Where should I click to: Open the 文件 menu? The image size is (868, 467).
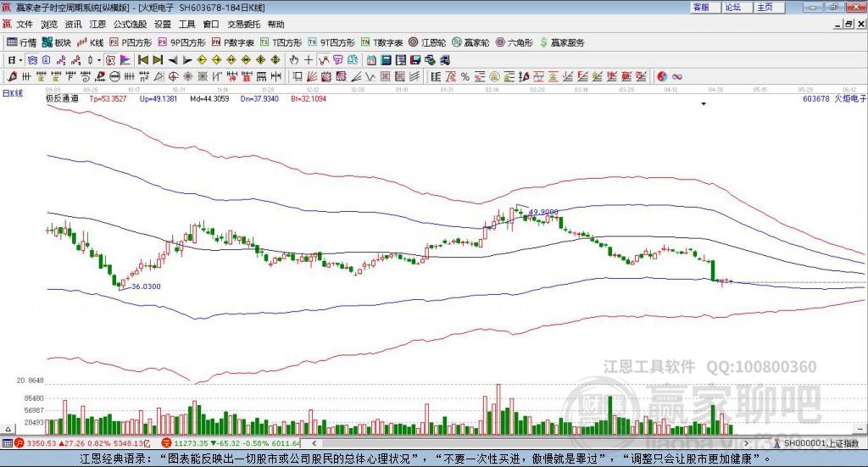25,25
